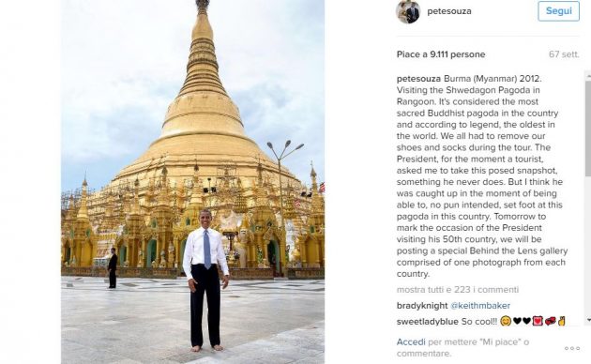This screenshot has width=591, height=364.
Task: Open the @keithmbaker mention link
Action: [x=480, y=306]
